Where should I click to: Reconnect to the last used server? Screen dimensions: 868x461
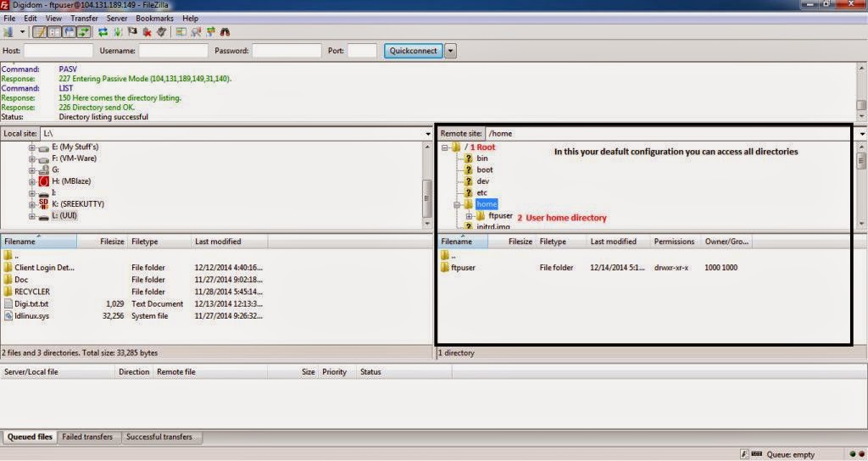161,32
